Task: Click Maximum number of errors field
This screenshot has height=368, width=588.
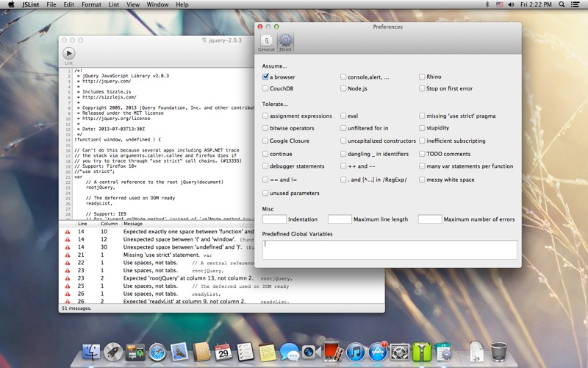Action: point(430,219)
